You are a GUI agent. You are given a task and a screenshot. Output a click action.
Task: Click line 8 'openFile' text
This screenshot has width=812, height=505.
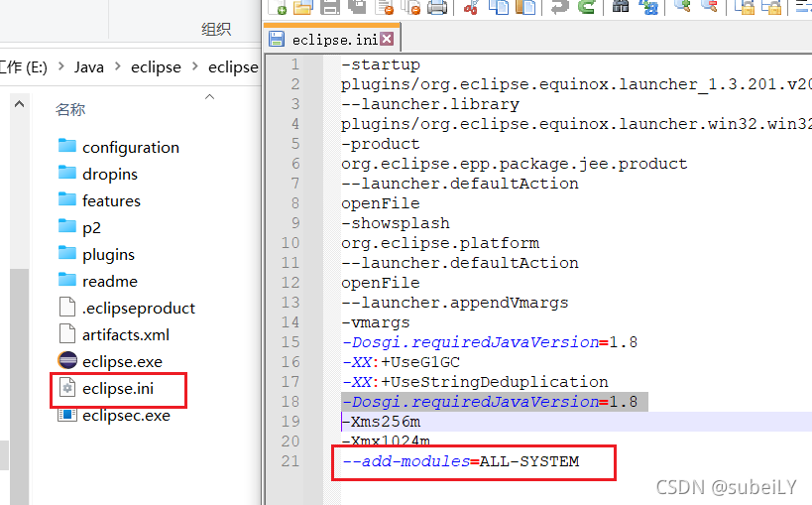pyautogui.click(x=381, y=203)
